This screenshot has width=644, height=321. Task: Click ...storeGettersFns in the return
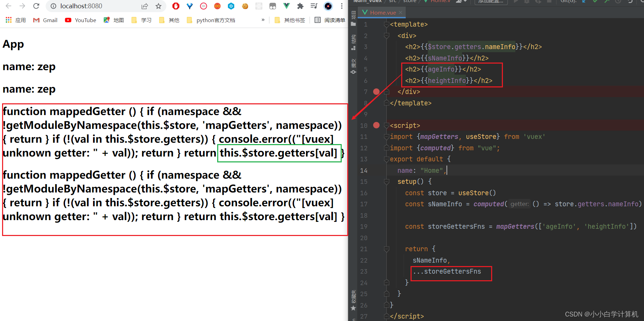pos(447,272)
